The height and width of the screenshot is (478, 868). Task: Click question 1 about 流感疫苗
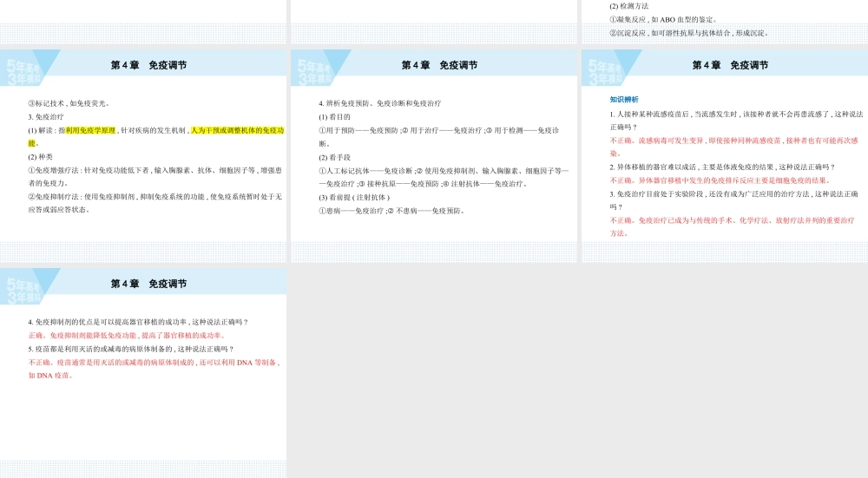736,121
